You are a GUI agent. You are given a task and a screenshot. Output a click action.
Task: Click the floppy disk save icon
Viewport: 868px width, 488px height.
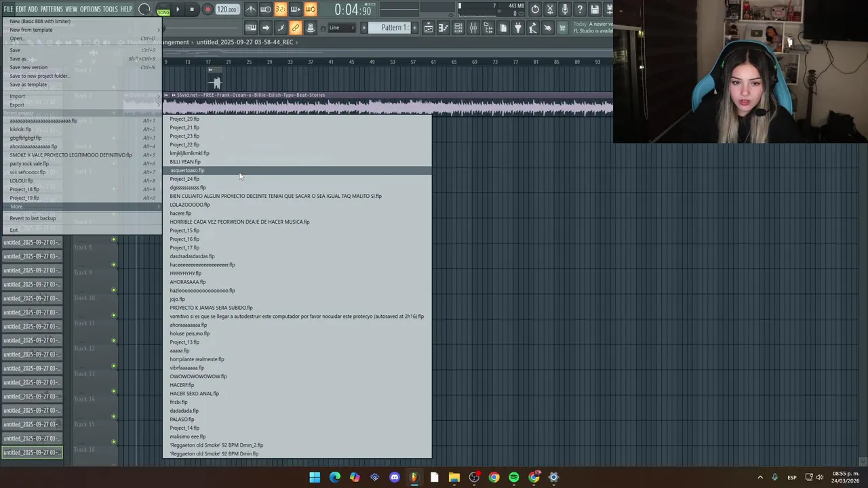click(x=595, y=9)
